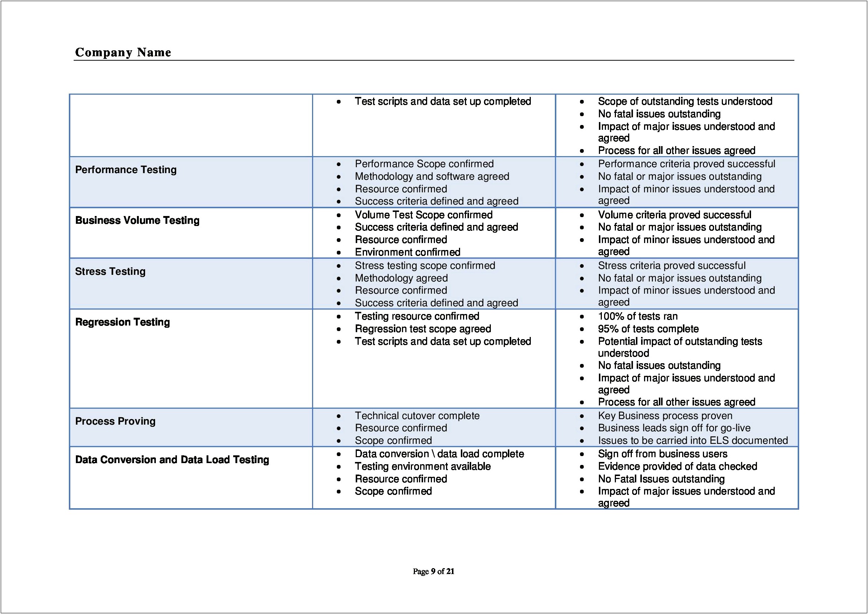Click Page 9 of 21 footer label

pos(434,573)
